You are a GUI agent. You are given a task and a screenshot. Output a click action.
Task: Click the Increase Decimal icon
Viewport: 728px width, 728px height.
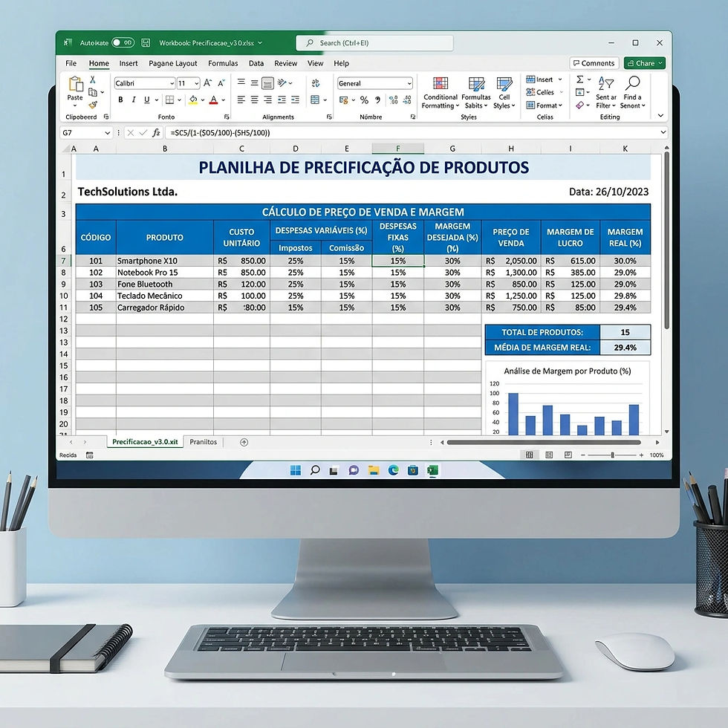coord(394,100)
